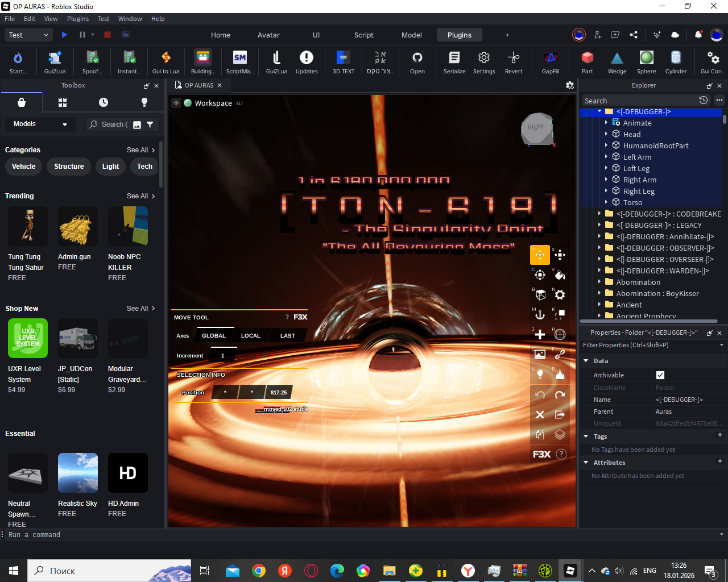Open the ScriptMa... plugin
This screenshot has width=728, height=582.
tap(240, 62)
